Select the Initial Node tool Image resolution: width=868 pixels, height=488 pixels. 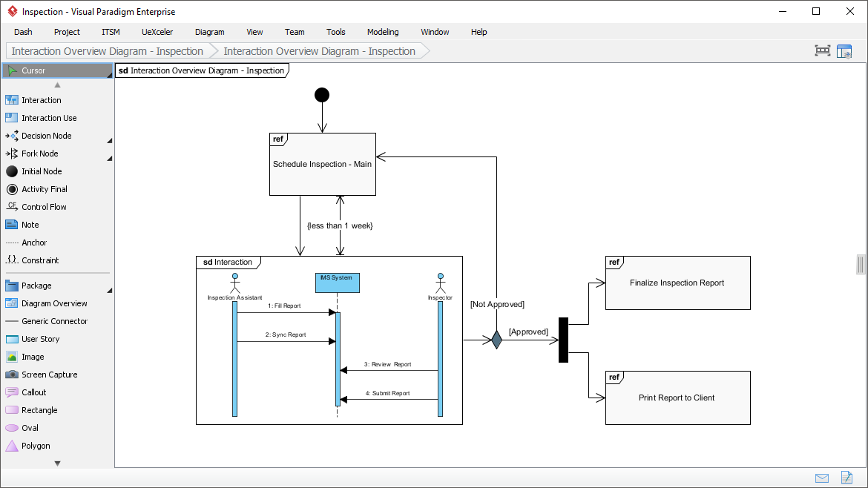(41, 171)
